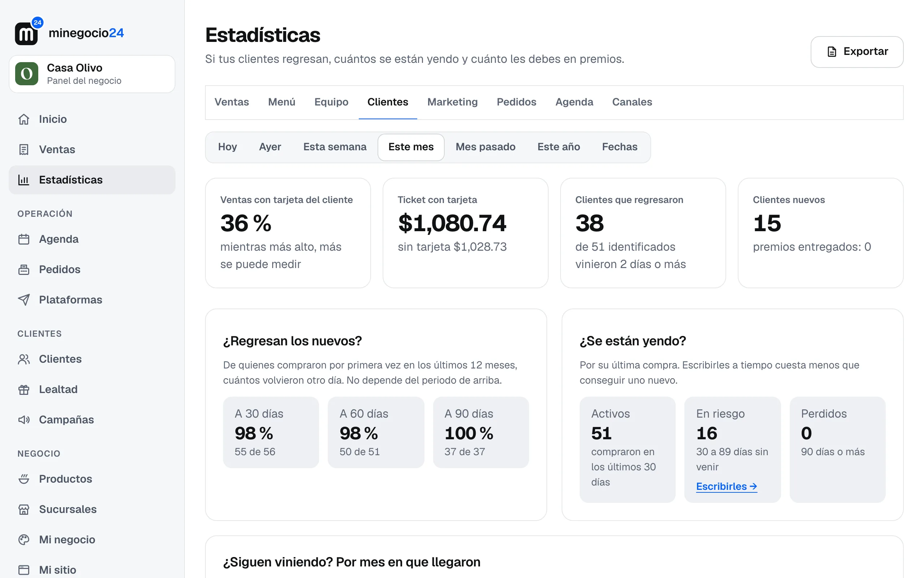Click the Ventas con tarjeta del cliente card
Image resolution: width=924 pixels, height=578 pixels.
(x=288, y=233)
